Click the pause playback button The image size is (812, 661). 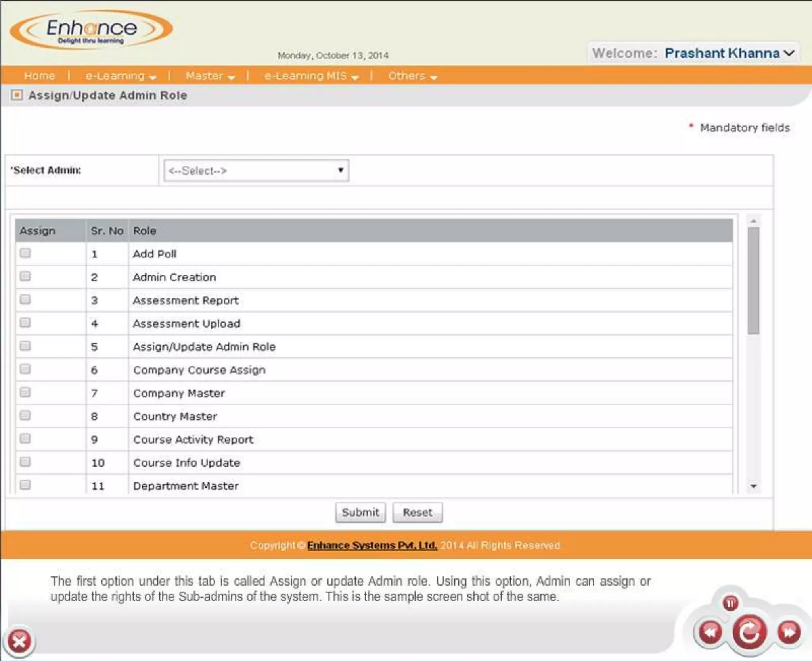(x=730, y=603)
